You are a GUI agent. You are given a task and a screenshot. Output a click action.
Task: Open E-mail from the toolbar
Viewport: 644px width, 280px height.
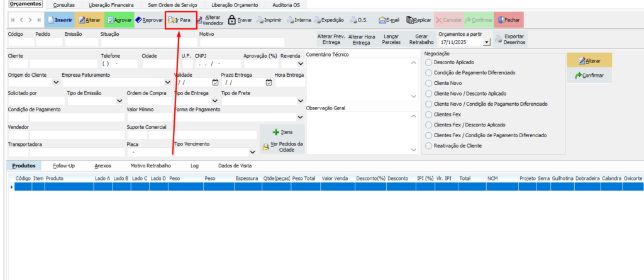coord(382,20)
